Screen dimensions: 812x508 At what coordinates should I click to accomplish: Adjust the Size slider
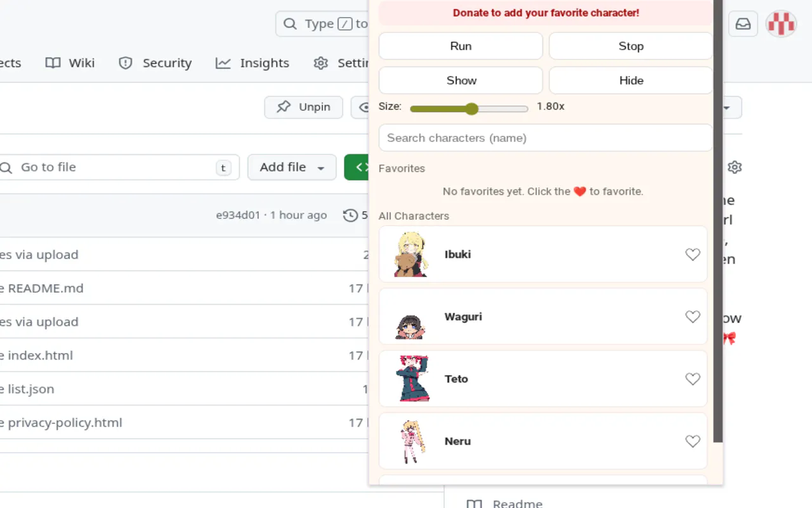point(469,109)
